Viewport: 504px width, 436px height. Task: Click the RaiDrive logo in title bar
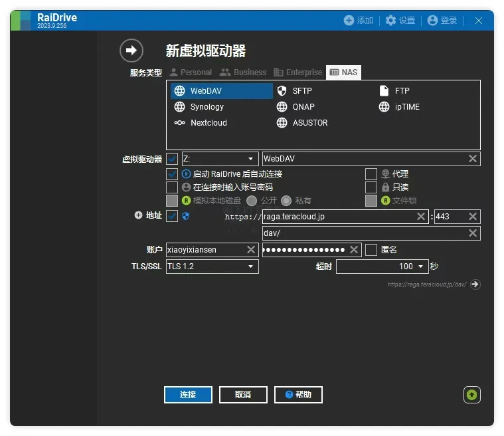[x=21, y=21]
